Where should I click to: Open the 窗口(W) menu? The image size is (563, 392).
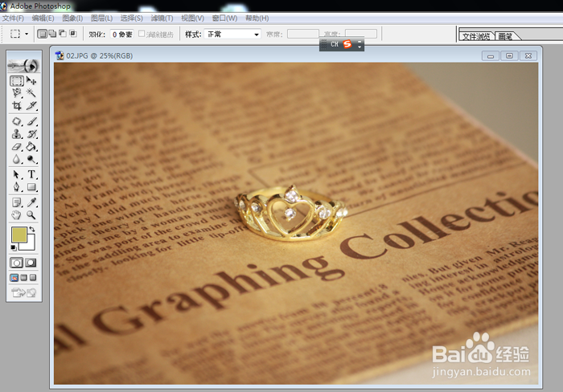coord(224,18)
